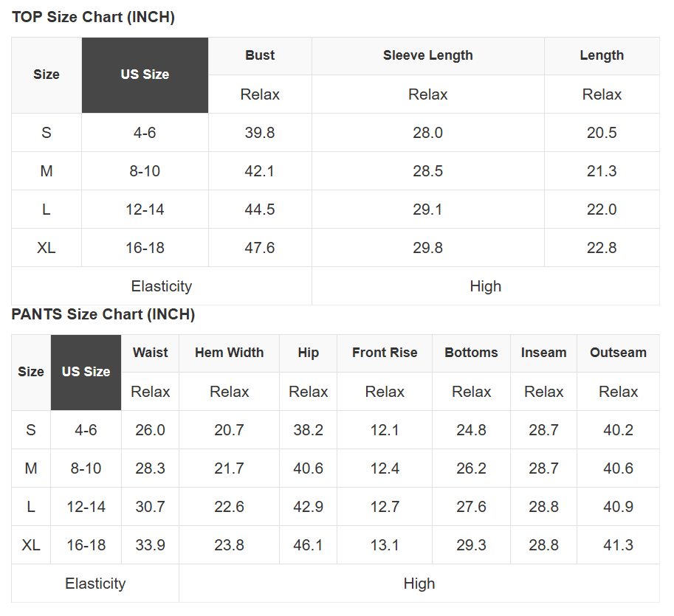The image size is (674, 616).
Task: Select the Front Rise column header
Action: pos(385,353)
